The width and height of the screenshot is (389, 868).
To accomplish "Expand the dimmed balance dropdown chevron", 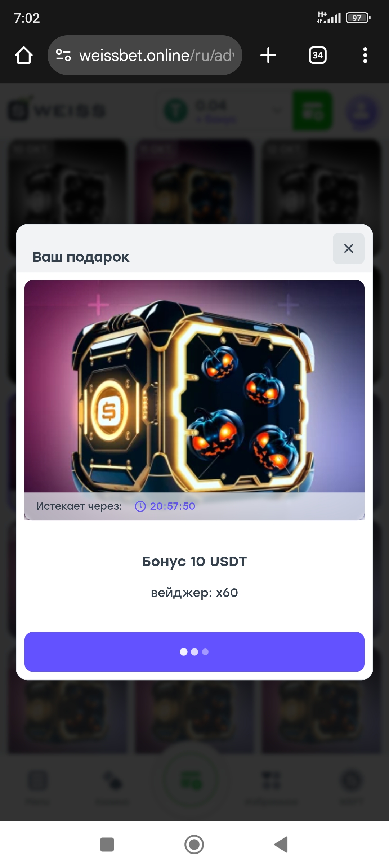I will pyautogui.click(x=277, y=110).
